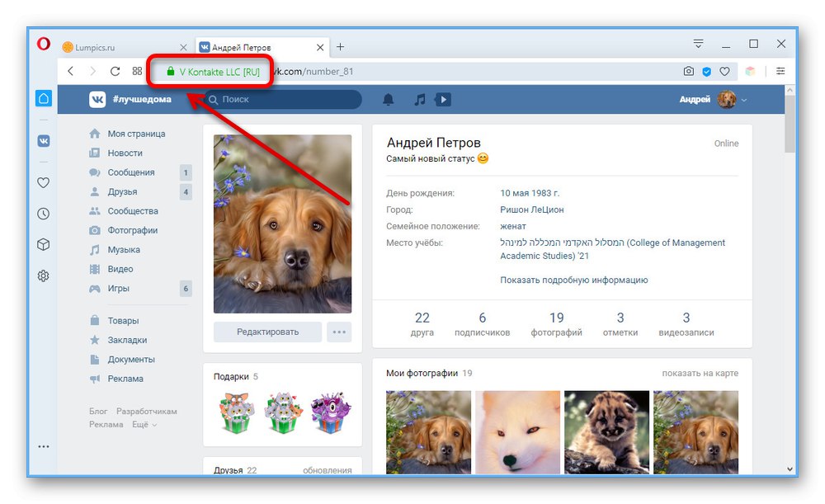The image size is (825, 504).
Task: Click the extension cube icon near address bar
Action: pos(750,71)
